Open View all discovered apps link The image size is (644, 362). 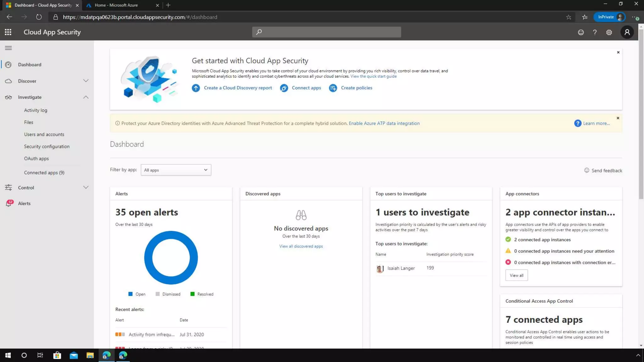(301, 246)
